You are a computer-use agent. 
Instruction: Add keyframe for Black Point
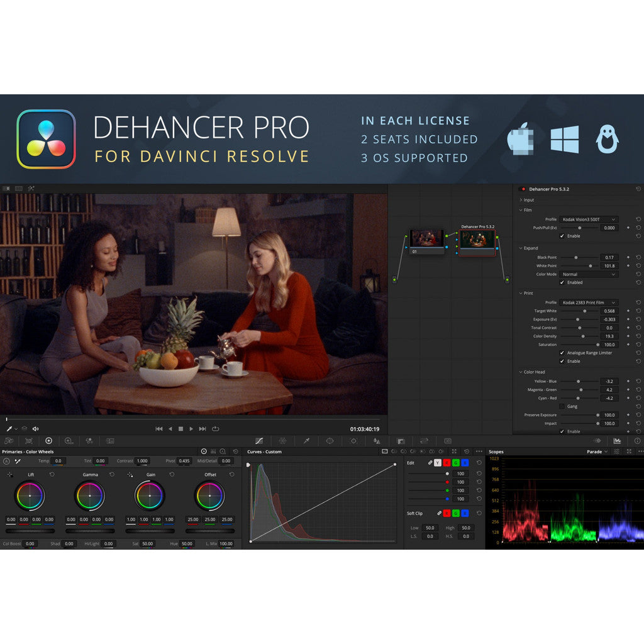[628, 257]
